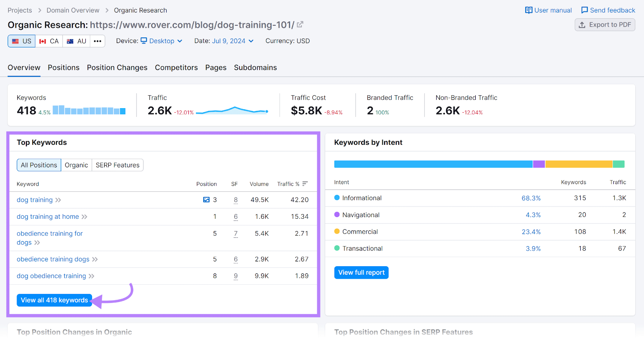Click the double-arrow icon beside dog training at home
Screen dimensions: 644x341
pyautogui.click(x=85, y=217)
